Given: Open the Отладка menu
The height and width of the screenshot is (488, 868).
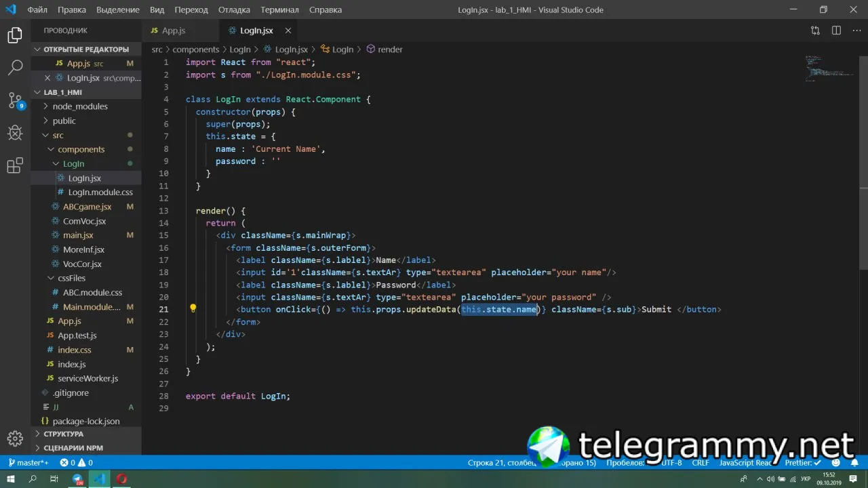Looking at the screenshot, I should [x=234, y=10].
